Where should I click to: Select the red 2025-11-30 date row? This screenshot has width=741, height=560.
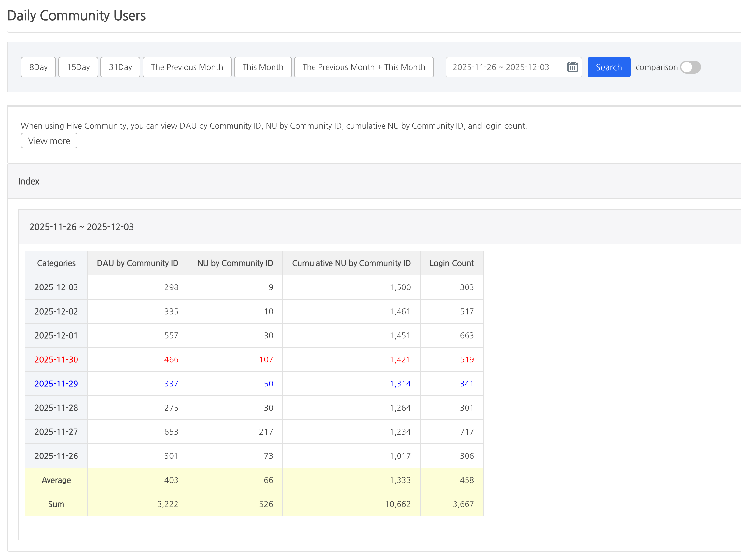(x=56, y=359)
